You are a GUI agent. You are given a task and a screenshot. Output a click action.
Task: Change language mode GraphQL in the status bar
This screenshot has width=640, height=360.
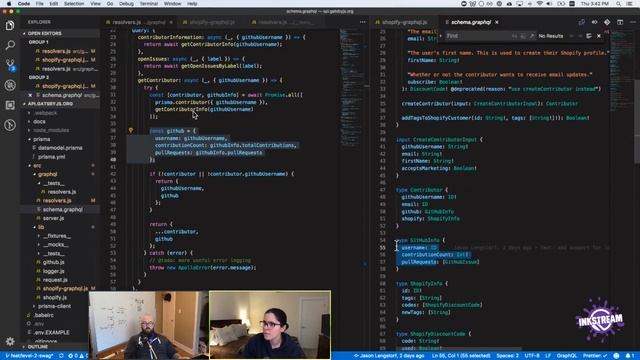point(567,356)
